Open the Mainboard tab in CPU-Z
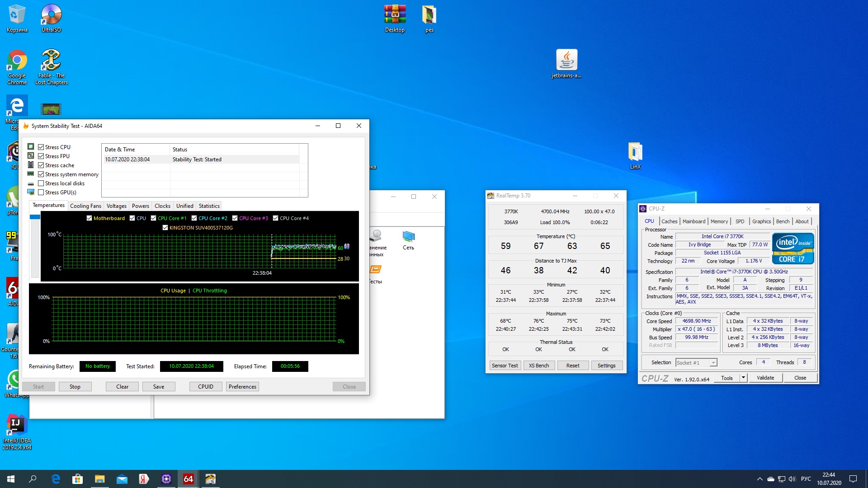Viewport: 868px width, 488px height. [693, 221]
